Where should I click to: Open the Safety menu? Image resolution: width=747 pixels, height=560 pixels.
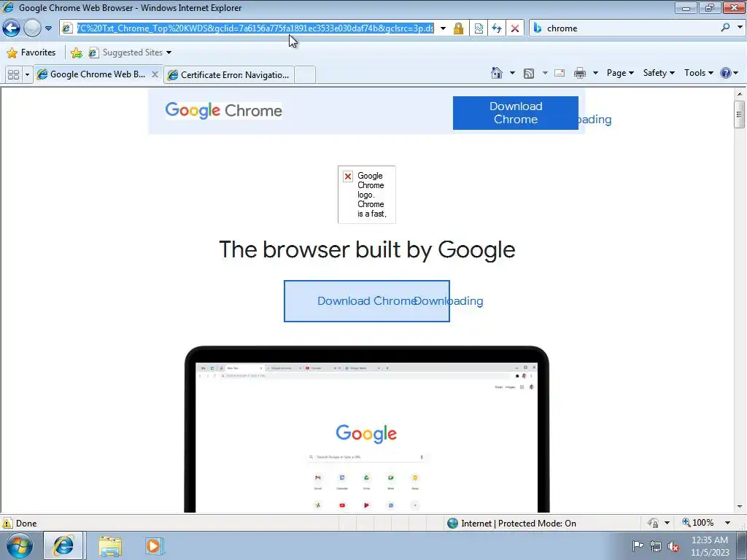(659, 73)
